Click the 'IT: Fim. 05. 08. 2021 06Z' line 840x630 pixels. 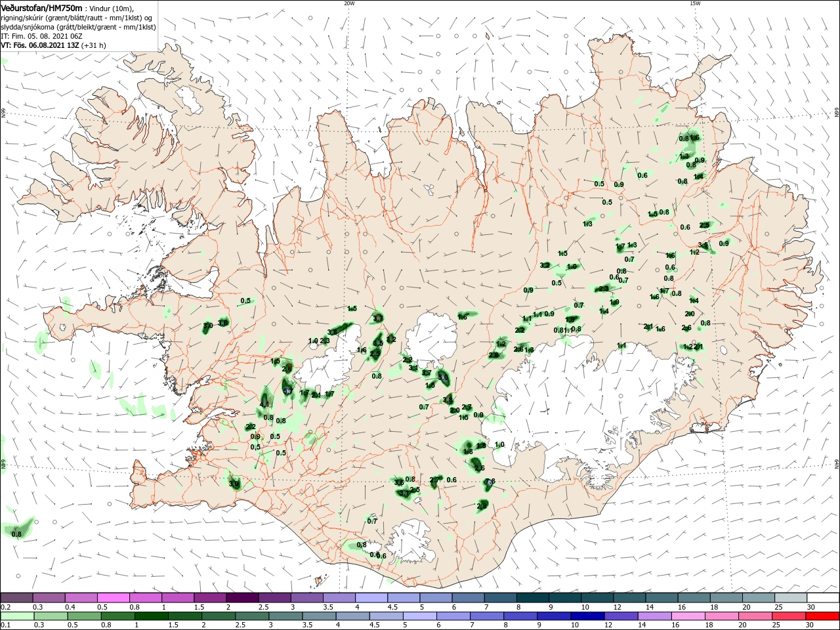(41, 37)
